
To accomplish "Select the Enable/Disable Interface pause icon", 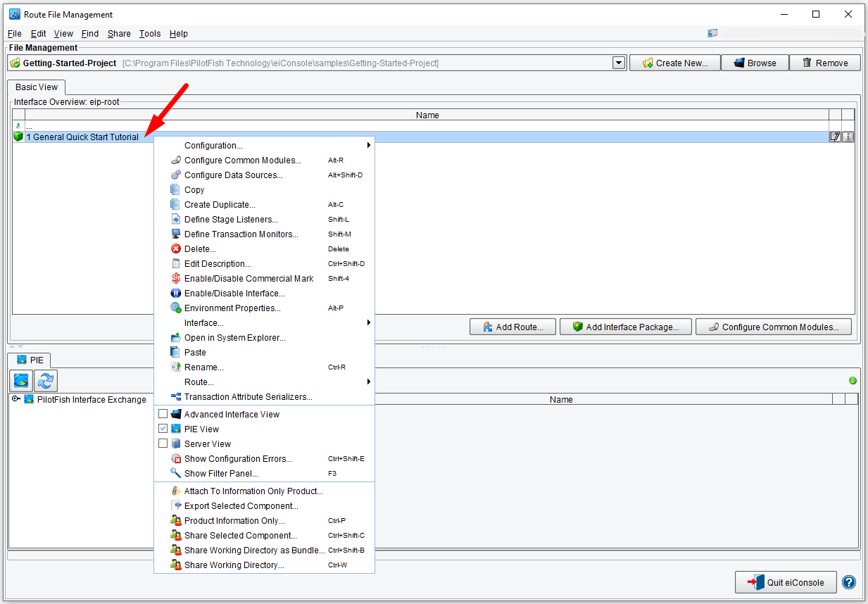I will click(x=176, y=294).
